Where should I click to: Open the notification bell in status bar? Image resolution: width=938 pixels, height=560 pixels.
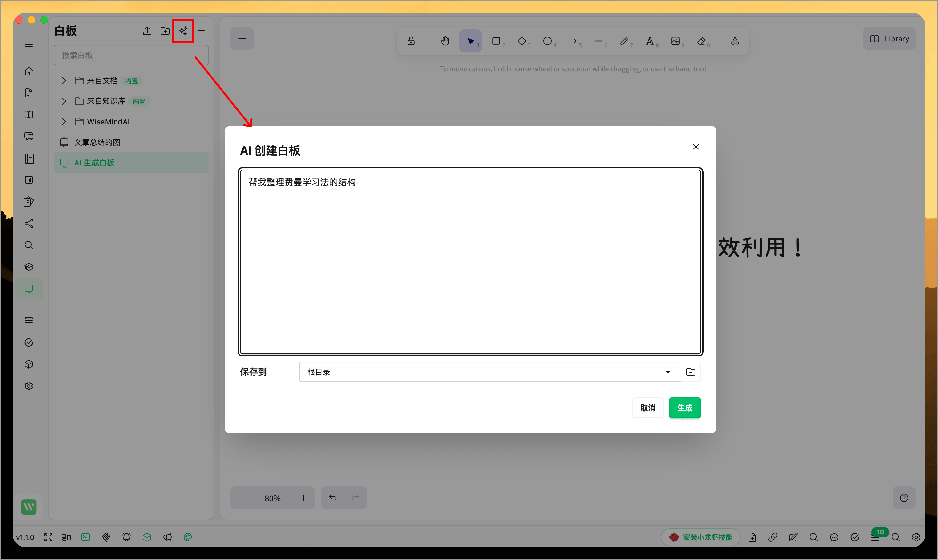point(126,537)
